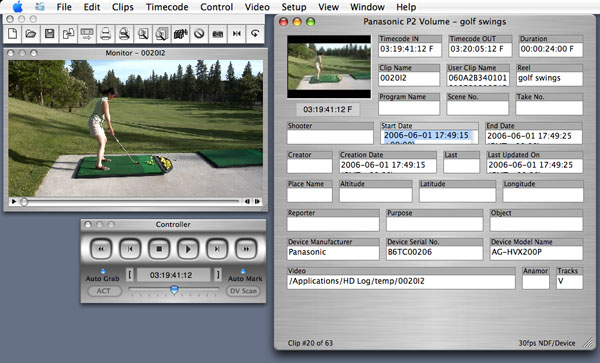Click the Reel field golf swings
Viewport: 600px width, 363px height.
[549, 78]
